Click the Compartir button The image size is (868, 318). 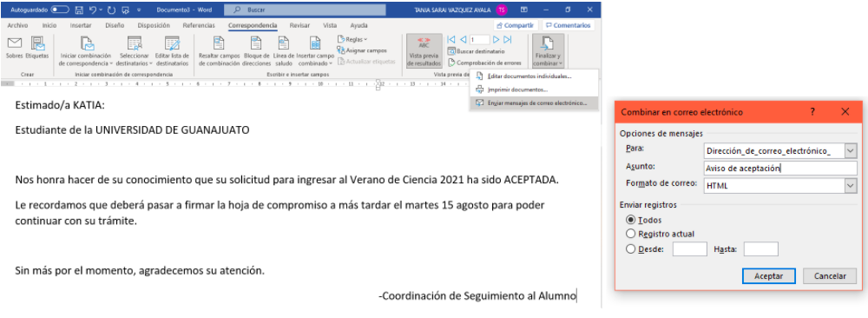516,25
